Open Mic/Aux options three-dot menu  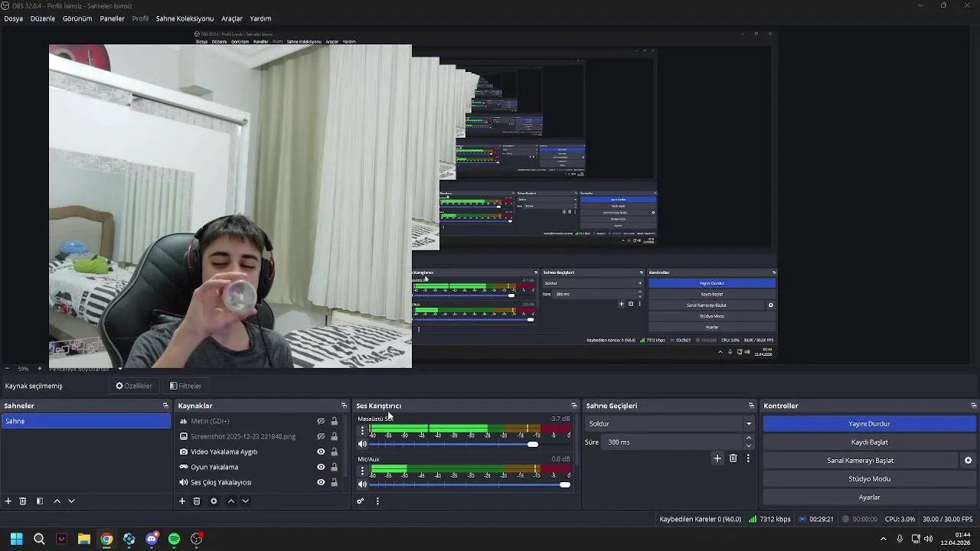click(x=362, y=471)
